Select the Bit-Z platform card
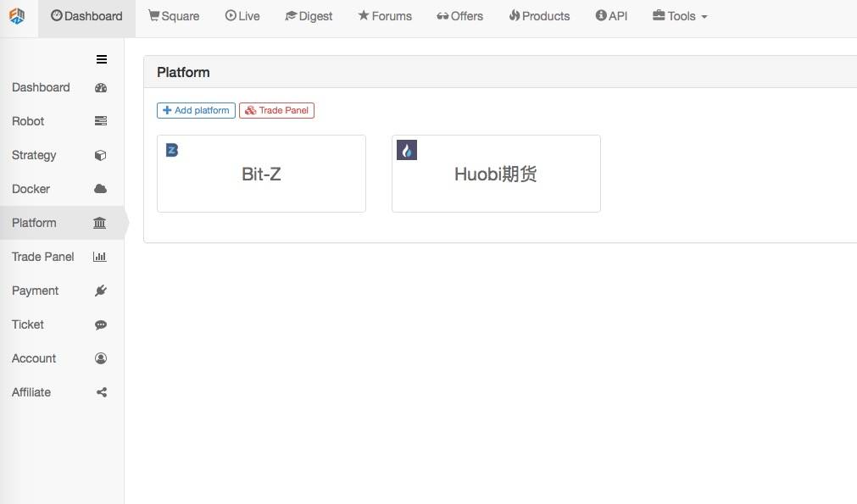The height and width of the screenshot is (504, 857). coord(261,174)
